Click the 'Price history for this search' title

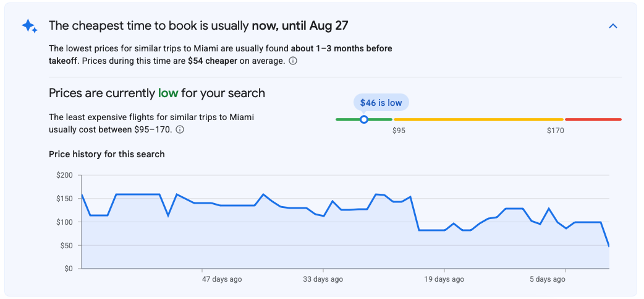(107, 154)
